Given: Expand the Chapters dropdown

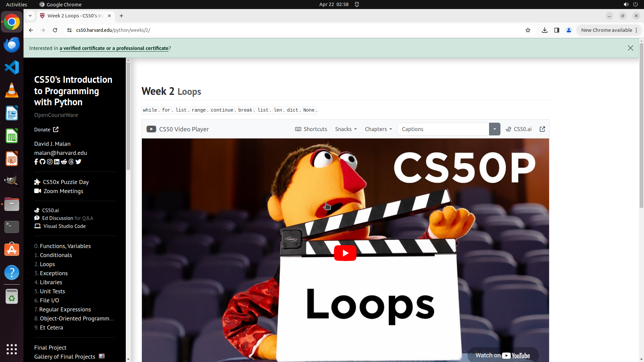Looking at the screenshot, I should click(378, 129).
